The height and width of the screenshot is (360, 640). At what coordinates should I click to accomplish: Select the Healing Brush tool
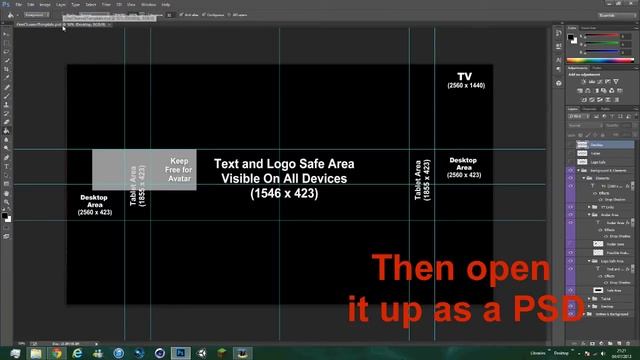tap(6, 87)
